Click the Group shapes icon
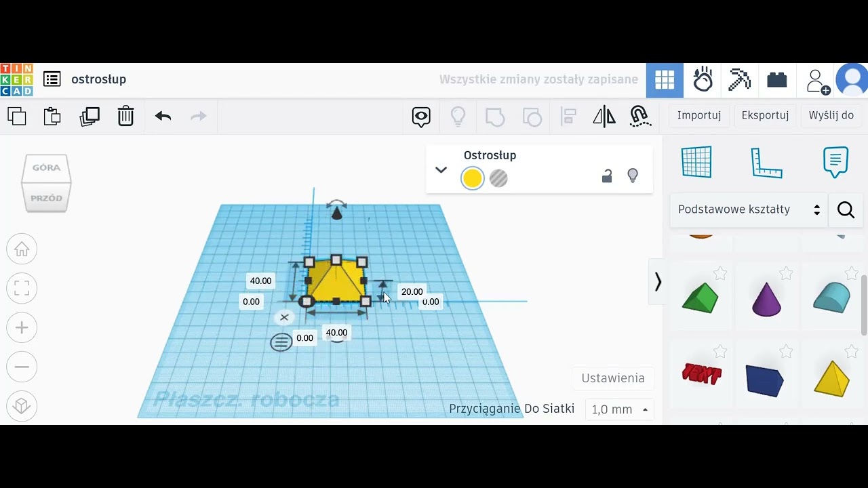Screen dimensions: 868x488 [495, 117]
